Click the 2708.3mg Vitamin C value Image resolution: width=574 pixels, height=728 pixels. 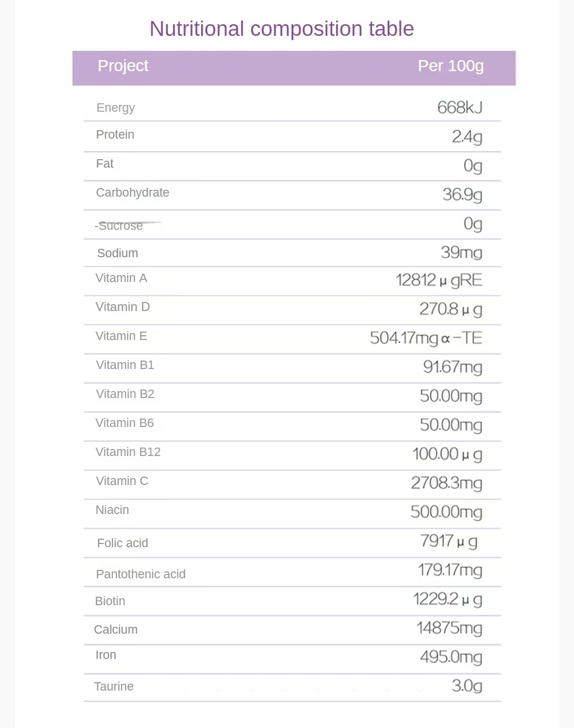coord(446,483)
